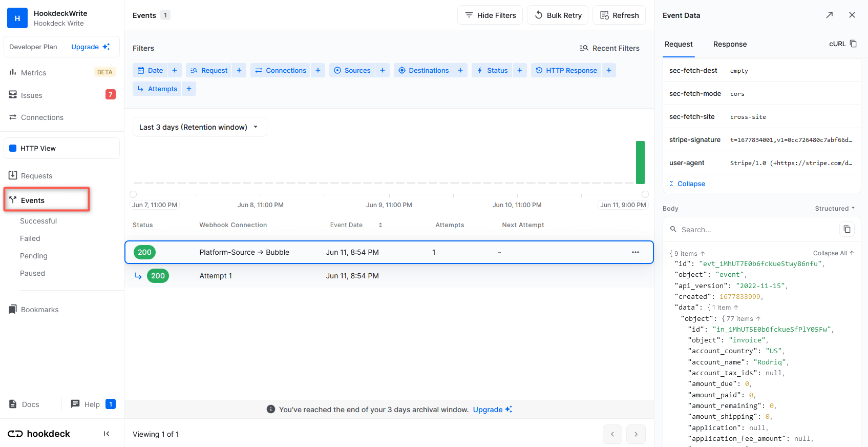Click the right timeline range handle
The height and width of the screenshot is (447, 868).
pos(645,194)
